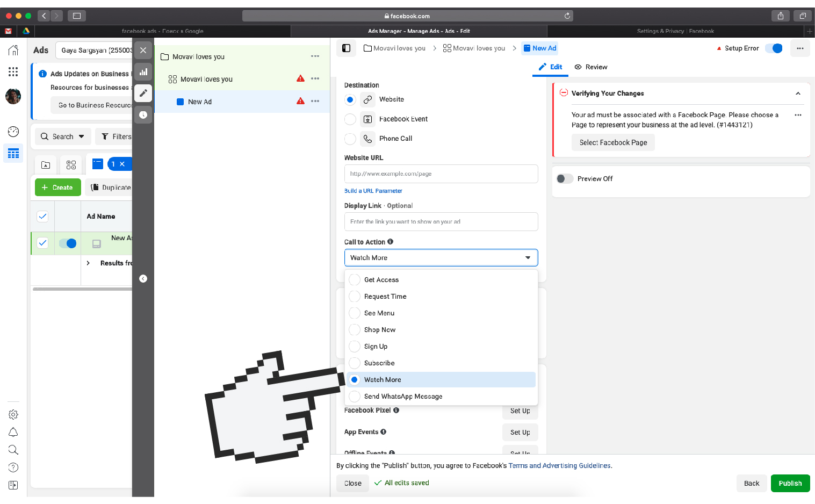Select the Facebook Event destination radio

tap(350, 119)
